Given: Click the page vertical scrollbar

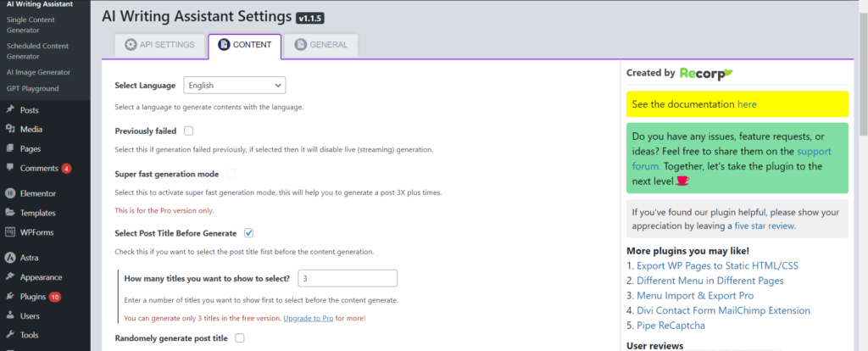Looking at the screenshot, I should click(863, 175).
